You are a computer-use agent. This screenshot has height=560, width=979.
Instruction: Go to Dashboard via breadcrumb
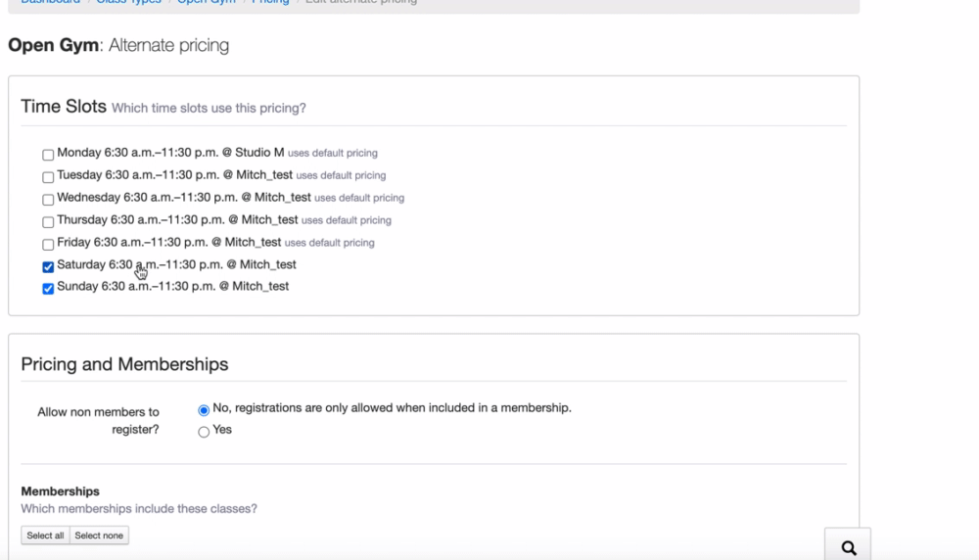(x=50, y=2)
